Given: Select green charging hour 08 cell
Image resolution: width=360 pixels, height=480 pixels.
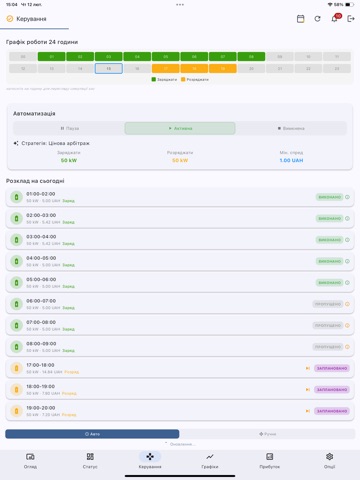Looking at the screenshot, I should [x=251, y=57].
